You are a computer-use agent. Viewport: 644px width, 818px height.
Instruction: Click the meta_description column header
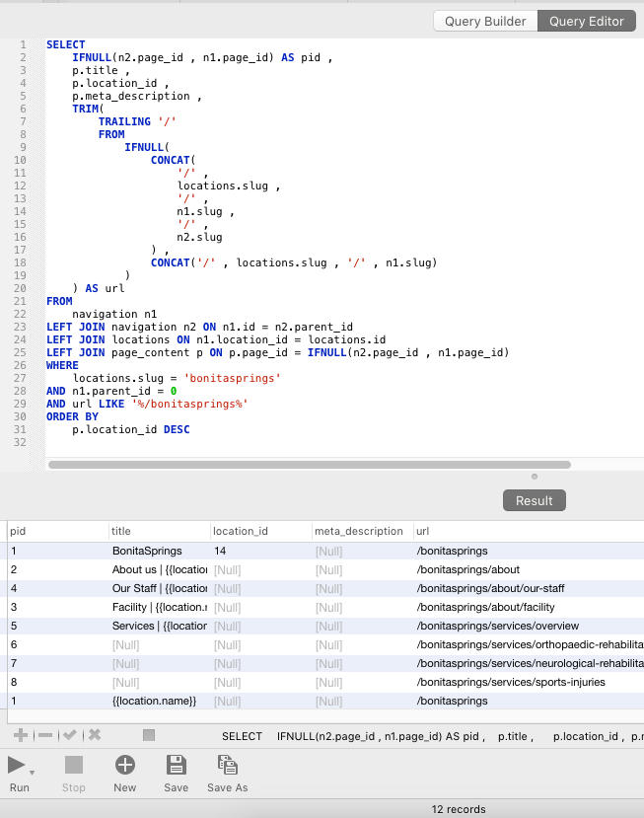click(362, 531)
